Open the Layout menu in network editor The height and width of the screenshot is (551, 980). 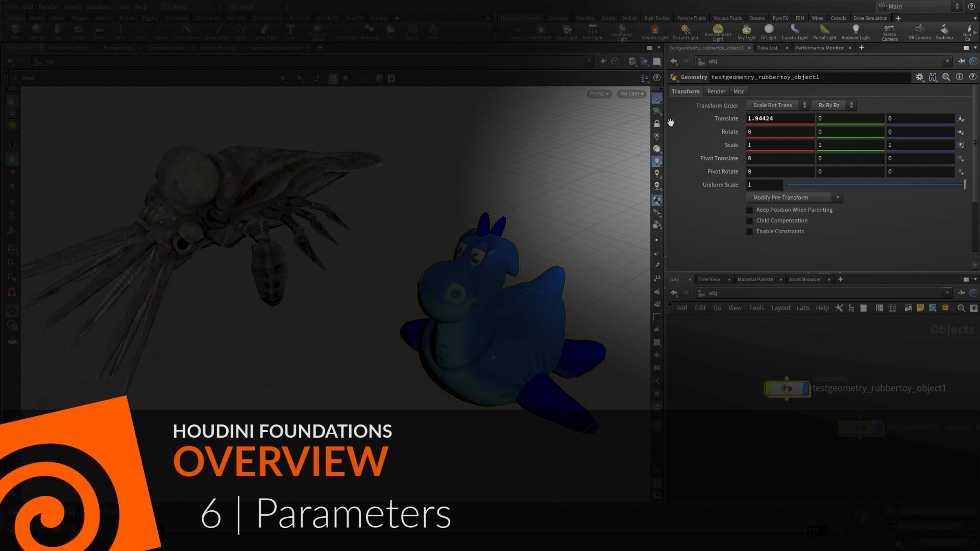[780, 308]
